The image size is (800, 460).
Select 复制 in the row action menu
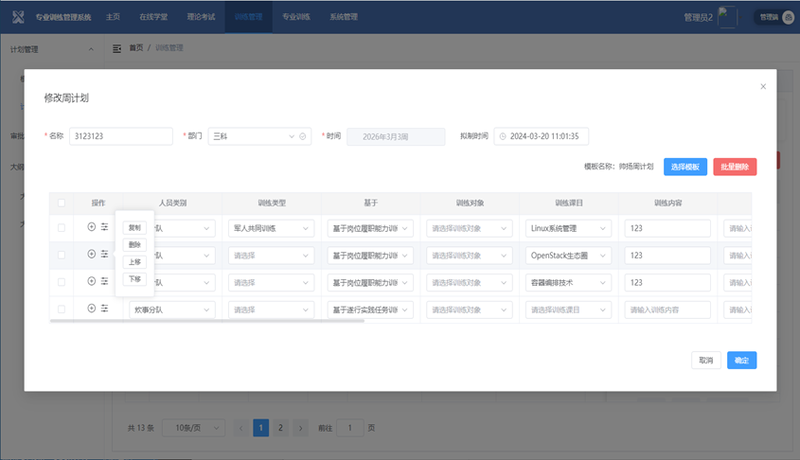click(136, 227)
